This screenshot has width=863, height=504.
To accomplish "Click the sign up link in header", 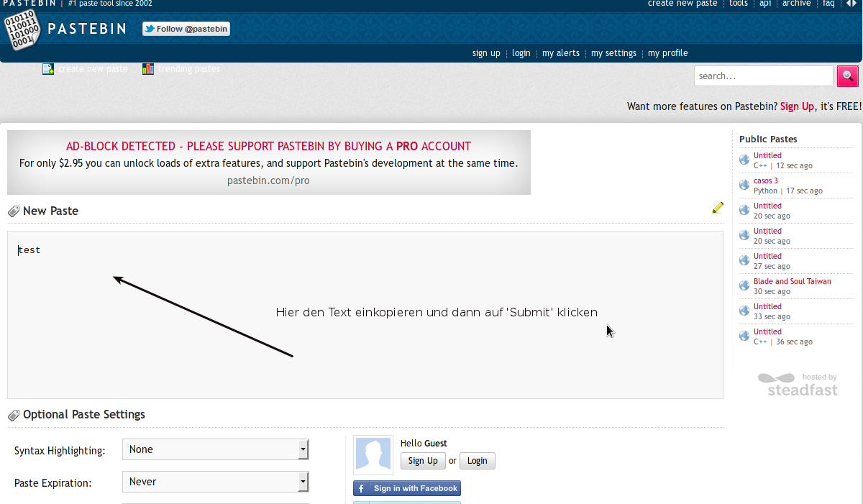I will click(x=486, y=53).
